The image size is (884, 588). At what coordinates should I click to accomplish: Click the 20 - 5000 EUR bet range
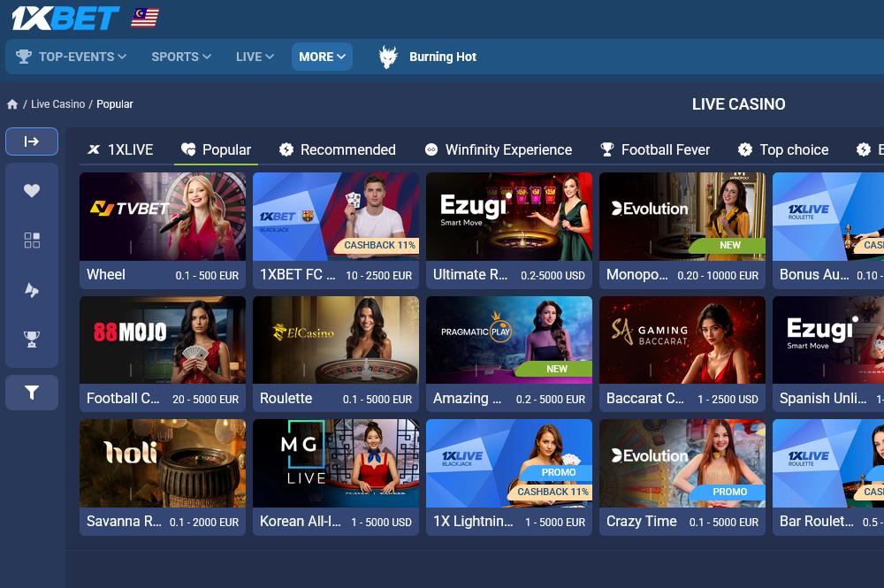coord(206,399)
